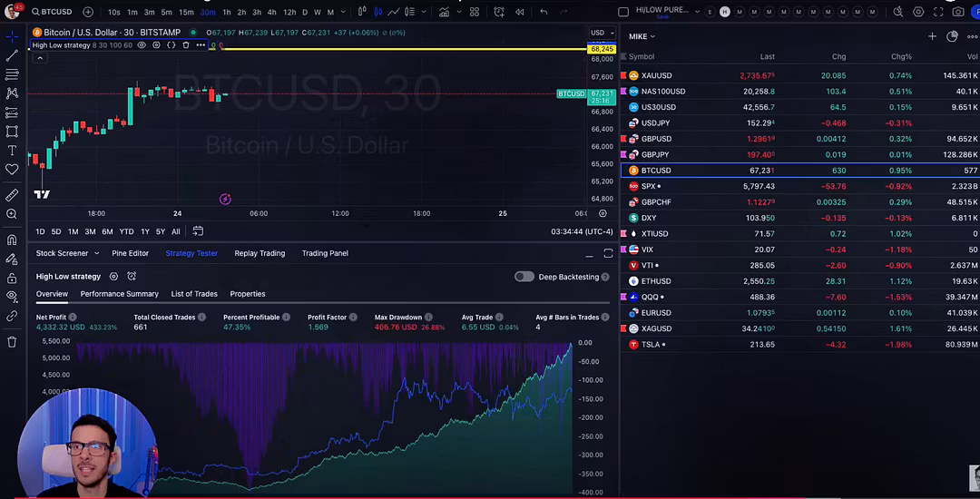Create an alert with the alarm clock icon
The height and width of the screenshot is (499, 980).
(x=499, y=12)
